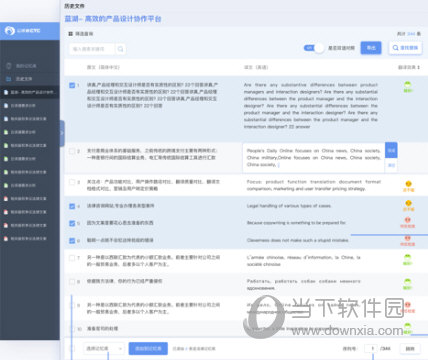
Task: Click the sort arrows in the last column header
Action: click(x=418, y=67)
